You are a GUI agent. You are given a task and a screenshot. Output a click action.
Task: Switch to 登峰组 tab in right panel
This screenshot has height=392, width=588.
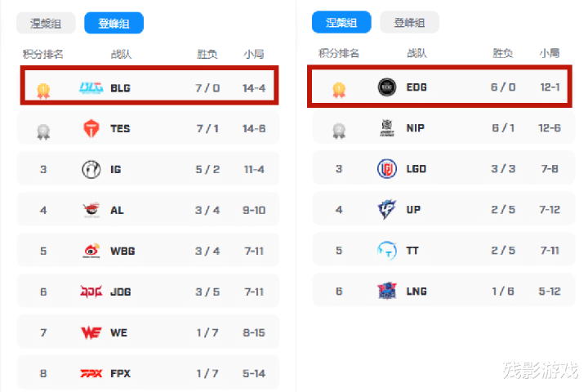[409, 23]
